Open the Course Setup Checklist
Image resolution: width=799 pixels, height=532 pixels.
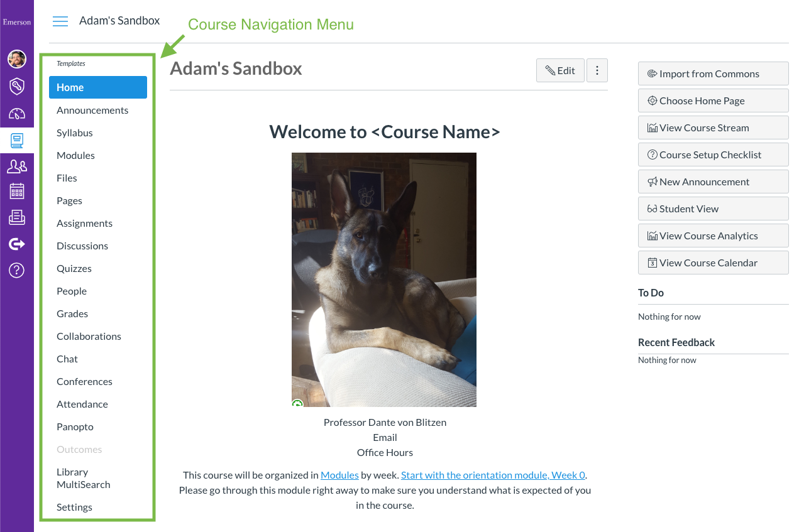pos(713,155)
